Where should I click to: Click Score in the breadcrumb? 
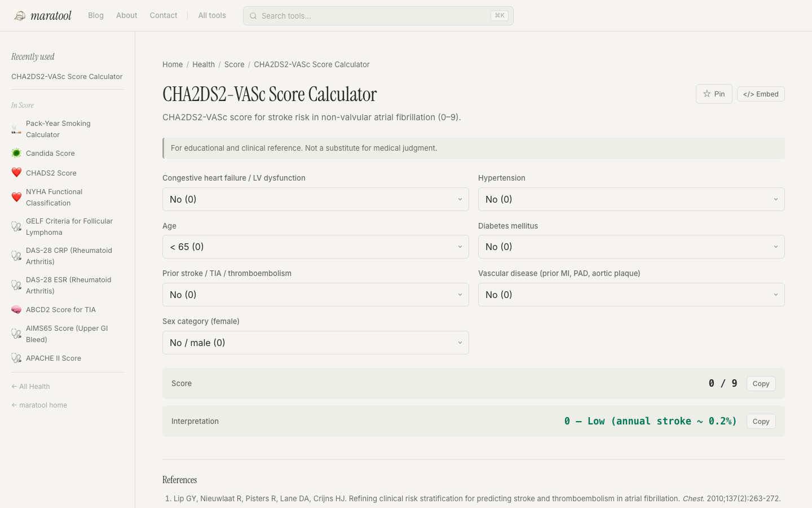pos(235,64)
